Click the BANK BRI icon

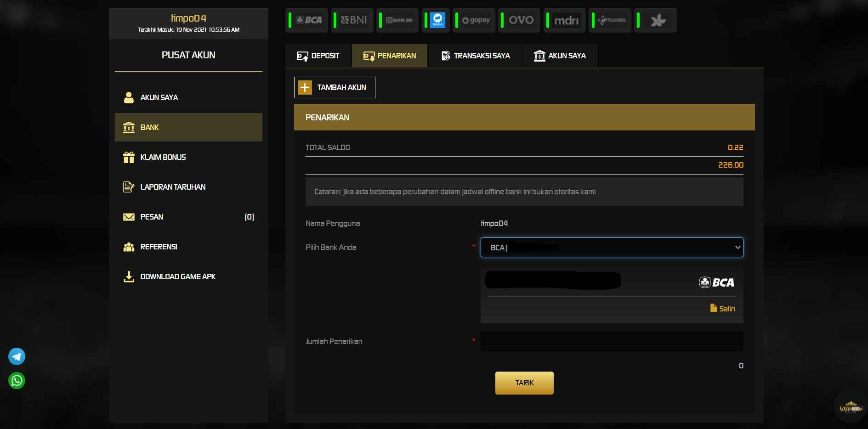397,20
